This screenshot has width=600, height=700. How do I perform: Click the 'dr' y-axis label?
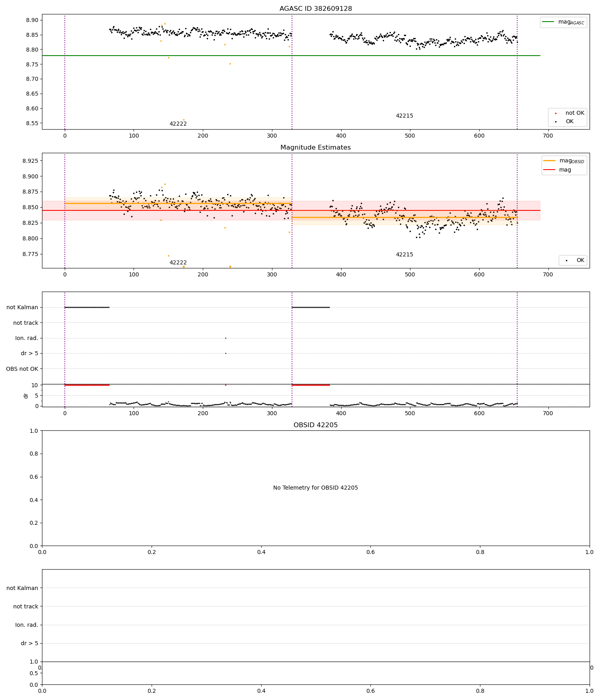[x=26, y=396]
